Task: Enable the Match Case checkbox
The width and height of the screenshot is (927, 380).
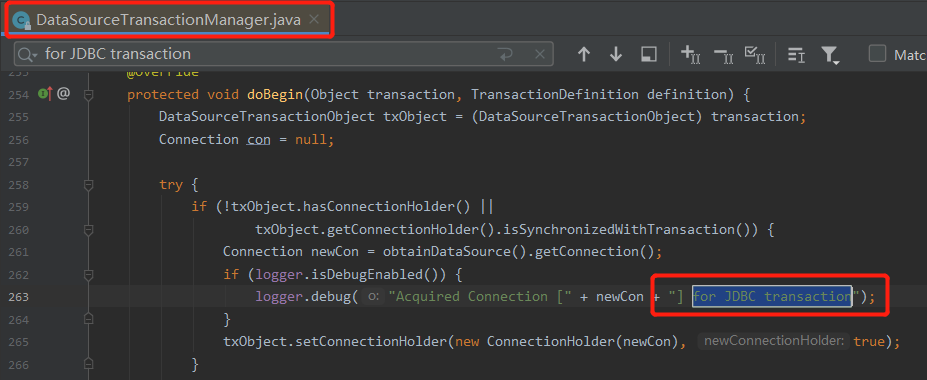Action: (x=877, y=54)
